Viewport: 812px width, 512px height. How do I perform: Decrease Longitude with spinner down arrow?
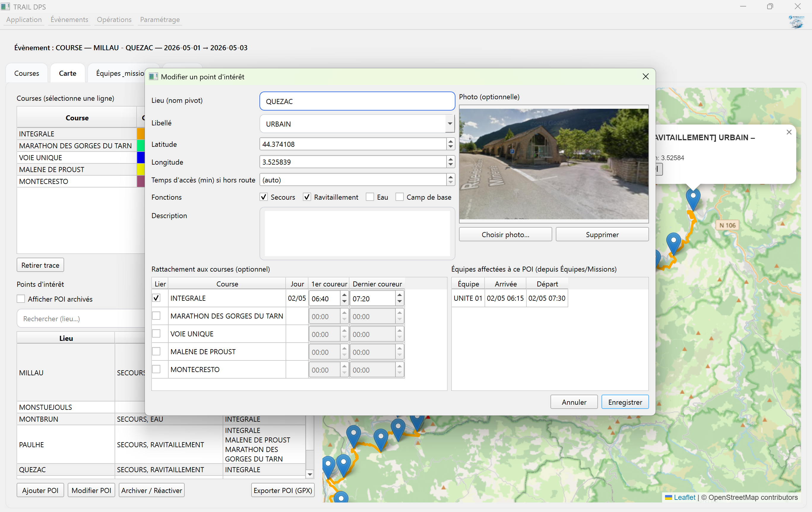click(x=450, y=165)
